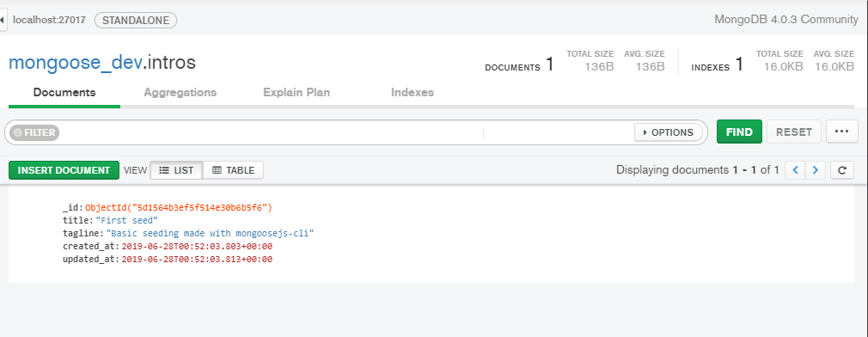Image resolution: width=868 pixels, height=337 pixels.
Task: Click localhost:27017 host label
Action: click(x=49, y=20)
